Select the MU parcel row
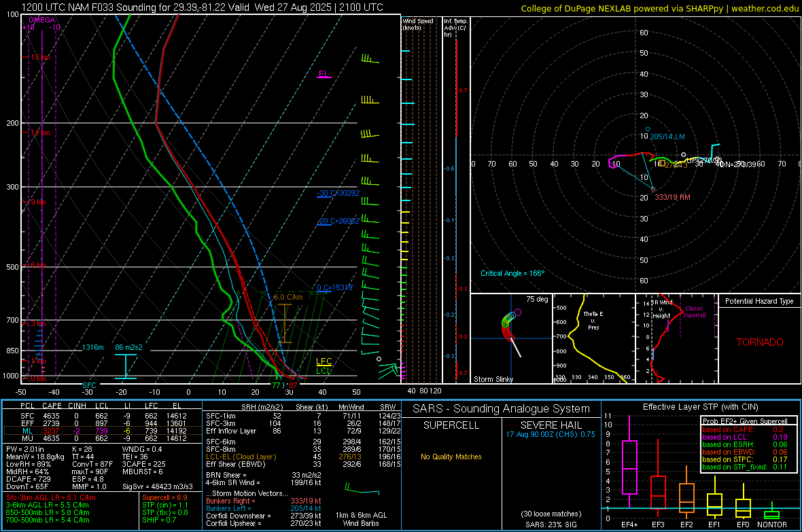The height and width of the screenshot is (532, 802). [x=103, y=438]
